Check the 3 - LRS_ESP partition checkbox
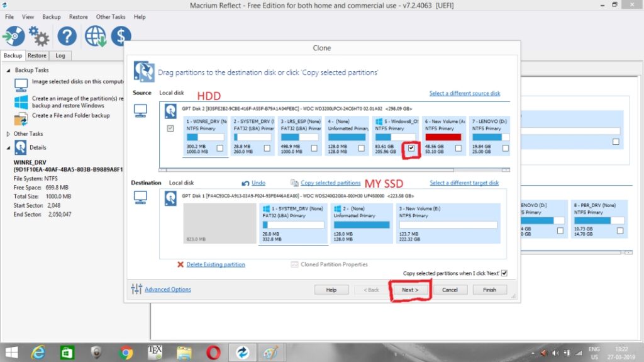This screenshot has width=644, height=362. 314,148
